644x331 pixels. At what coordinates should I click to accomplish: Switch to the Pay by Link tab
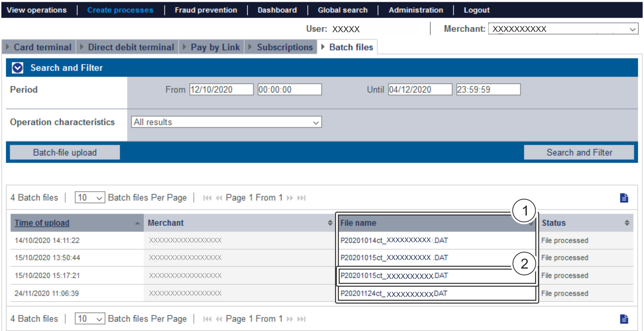coord(215,47)
